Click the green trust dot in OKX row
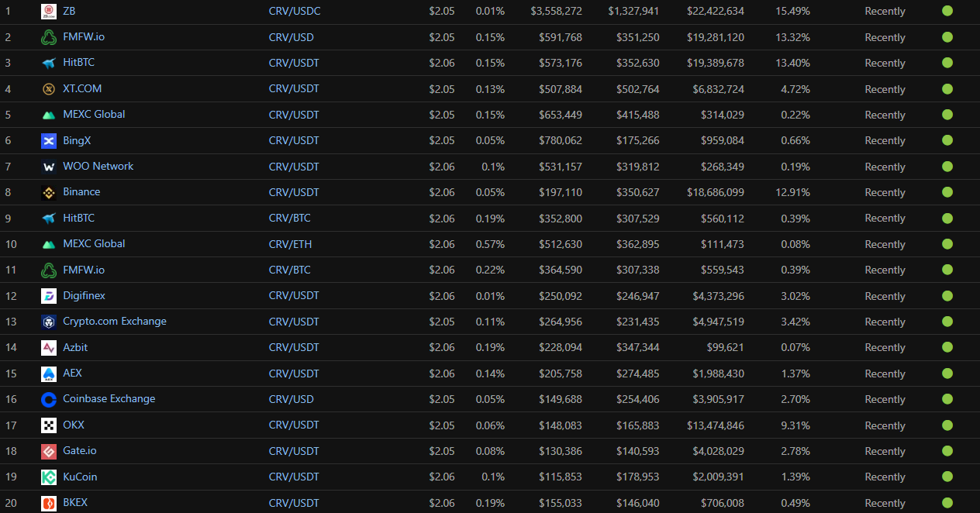The height and width of the screenshot is (513, 980). click(947, 425)
